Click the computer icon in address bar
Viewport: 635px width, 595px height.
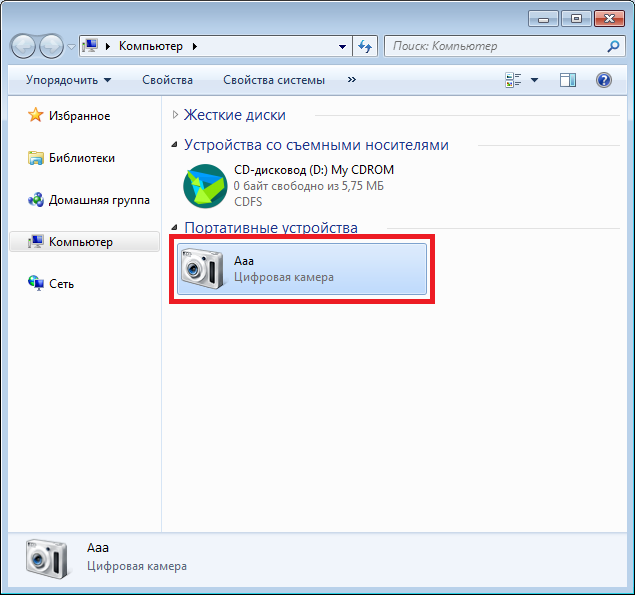(90, 46)
